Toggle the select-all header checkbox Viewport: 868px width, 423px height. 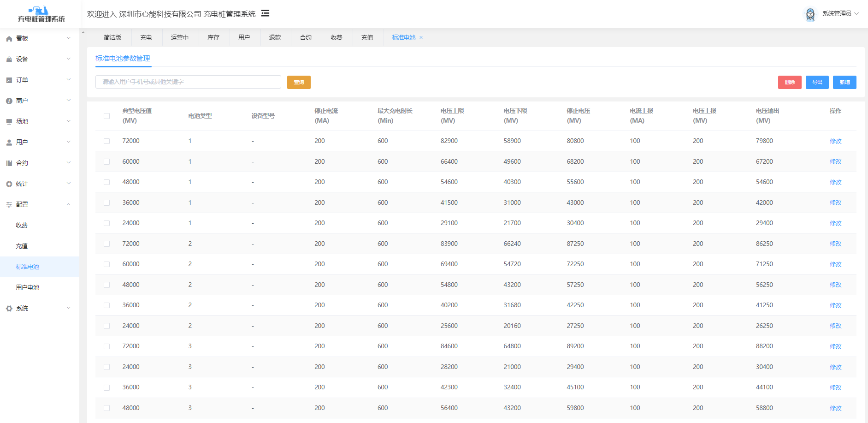(x=107, y=116)
